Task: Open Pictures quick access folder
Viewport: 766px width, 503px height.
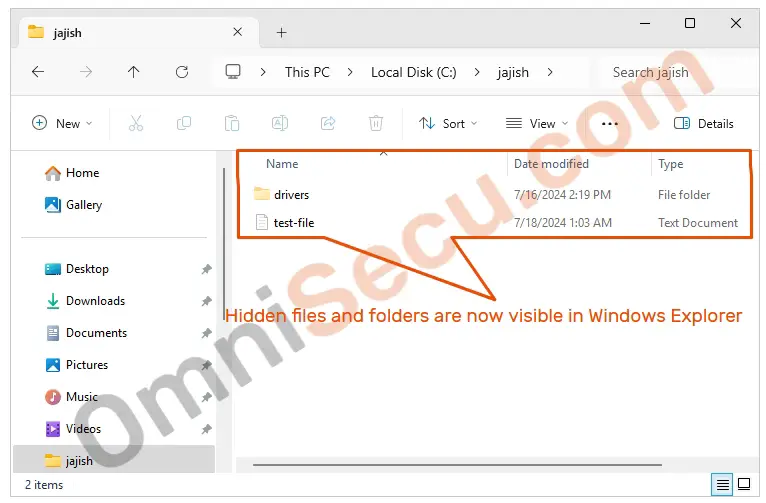Action: (77, 365)
